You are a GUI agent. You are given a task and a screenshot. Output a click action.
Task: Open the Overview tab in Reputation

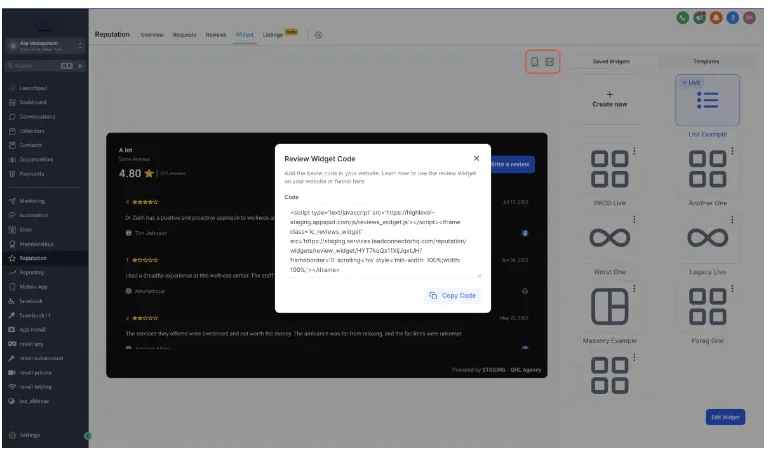tap(152, 35)
